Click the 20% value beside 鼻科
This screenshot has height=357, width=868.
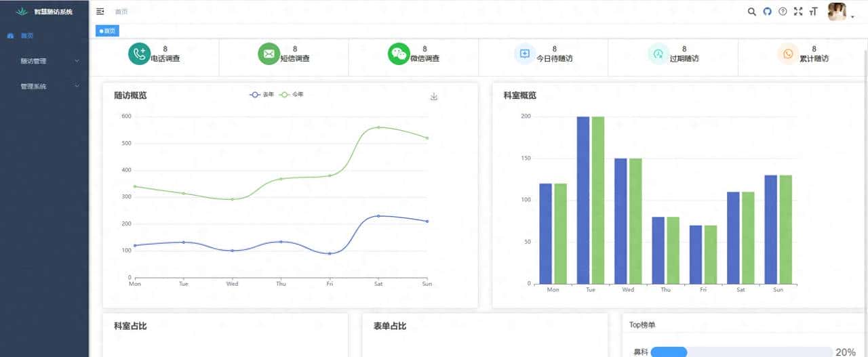[x=846, y=352]
